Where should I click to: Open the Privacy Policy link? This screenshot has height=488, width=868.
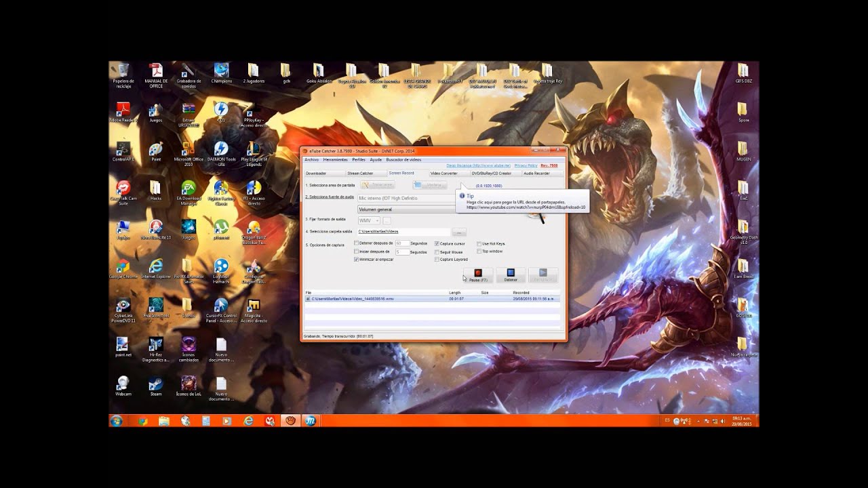[526, 165]
